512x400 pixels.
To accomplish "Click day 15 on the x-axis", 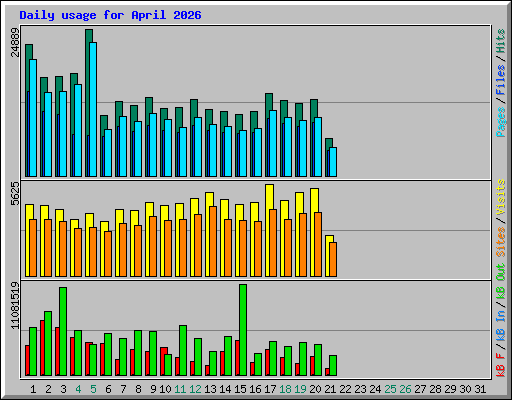I will coord(240,389).
